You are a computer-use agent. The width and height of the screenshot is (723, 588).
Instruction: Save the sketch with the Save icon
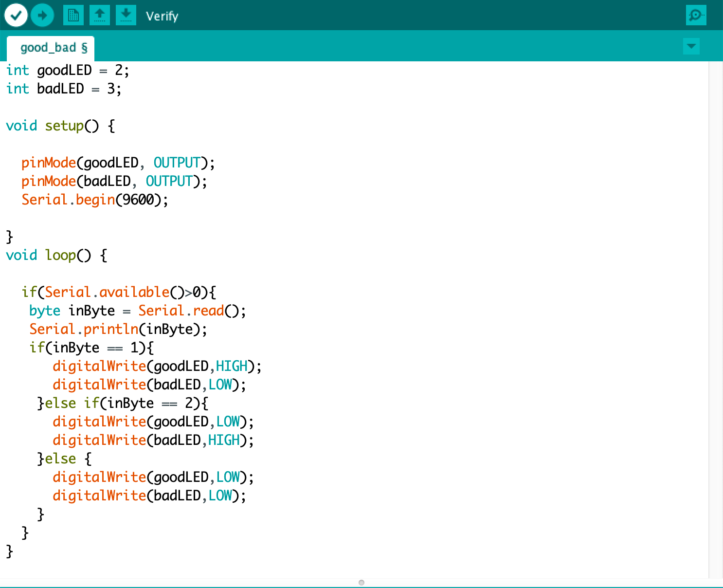pos(126,16)
